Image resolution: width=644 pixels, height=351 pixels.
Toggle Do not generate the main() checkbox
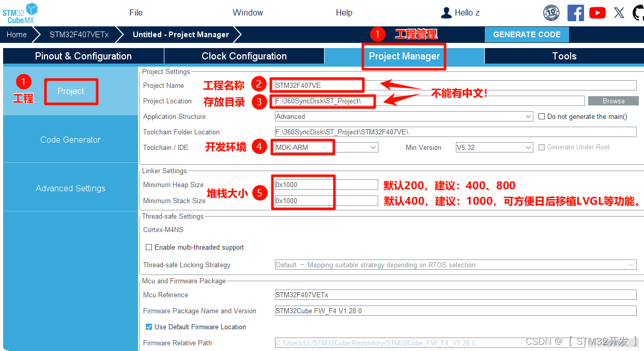point(542,116)
